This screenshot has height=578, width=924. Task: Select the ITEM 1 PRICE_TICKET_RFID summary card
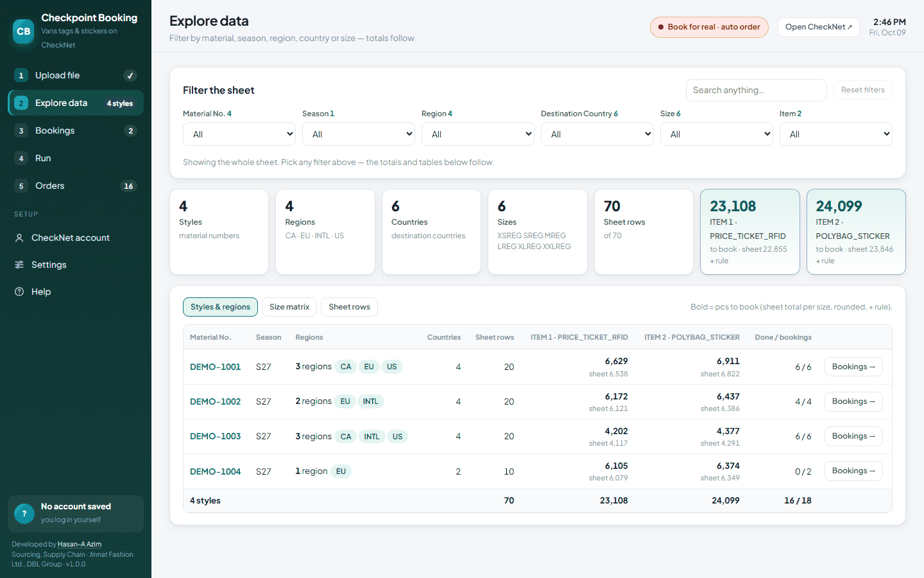pos(750,232)
